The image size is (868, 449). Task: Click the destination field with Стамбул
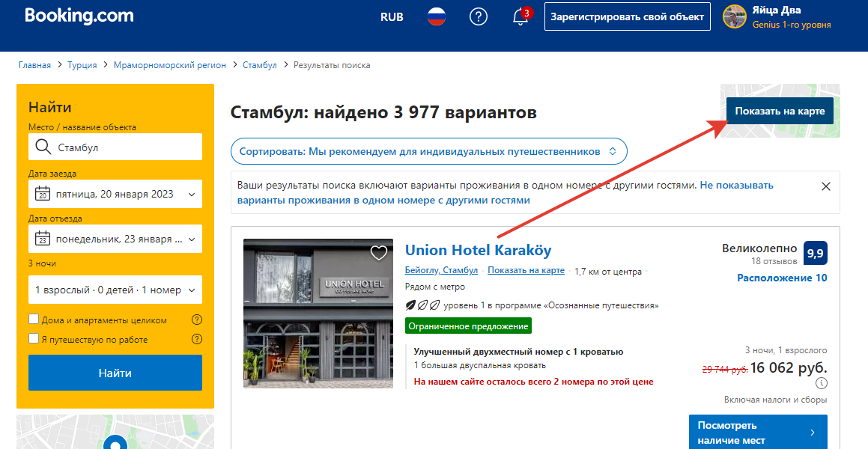pos(115,147)
